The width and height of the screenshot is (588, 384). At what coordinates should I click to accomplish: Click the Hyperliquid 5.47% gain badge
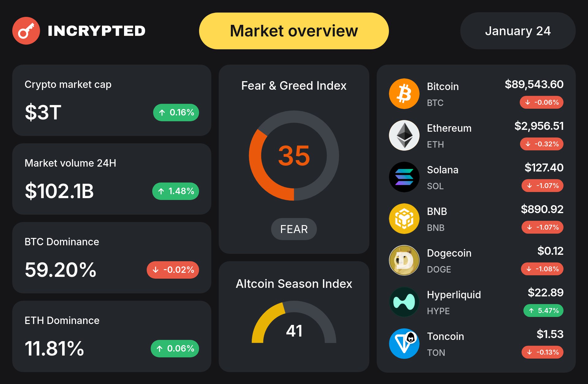click(543, 311)
